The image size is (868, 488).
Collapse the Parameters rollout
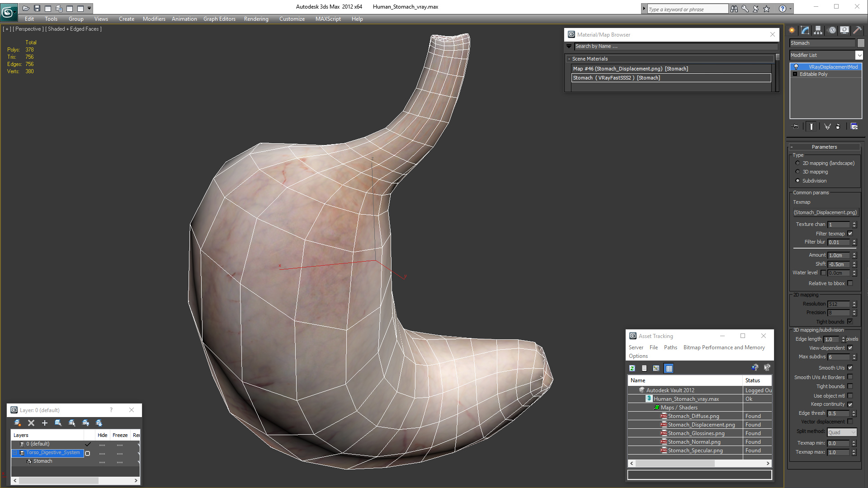point(824,147)
